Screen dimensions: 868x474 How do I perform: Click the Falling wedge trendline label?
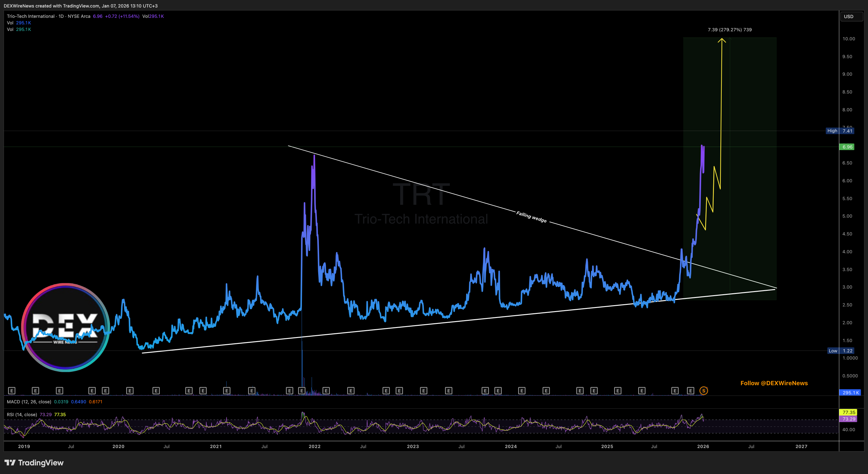pyautogui.click(x=531, y=217)
